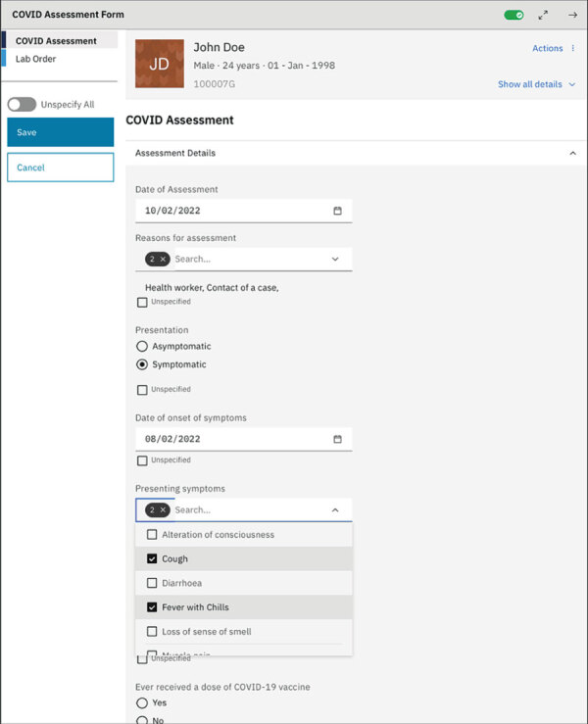Toggle the green switch in the form header
This screenshot has width=588, height=724.
click(x=514, y=15)
